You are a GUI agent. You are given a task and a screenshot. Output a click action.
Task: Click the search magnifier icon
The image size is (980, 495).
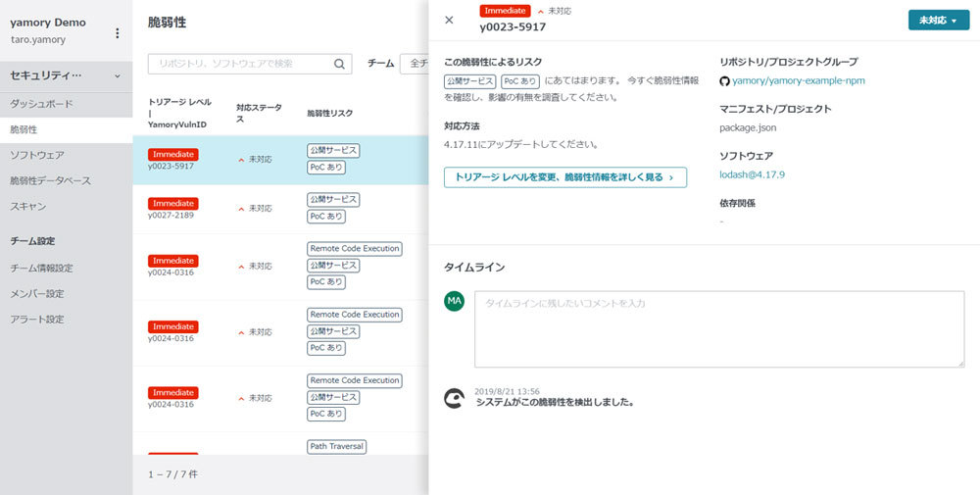click(340, 65)
